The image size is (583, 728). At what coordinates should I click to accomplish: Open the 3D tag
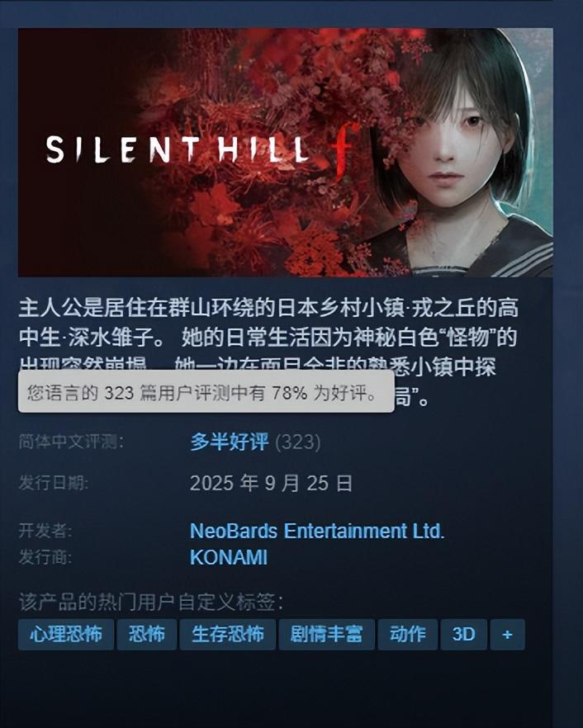(463, 634)
